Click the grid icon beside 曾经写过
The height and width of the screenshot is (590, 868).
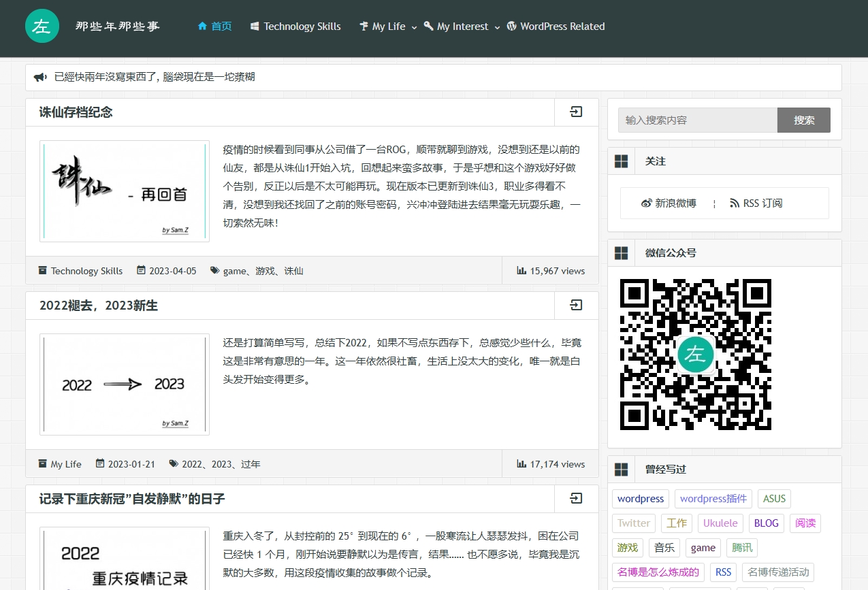[621, 470]
